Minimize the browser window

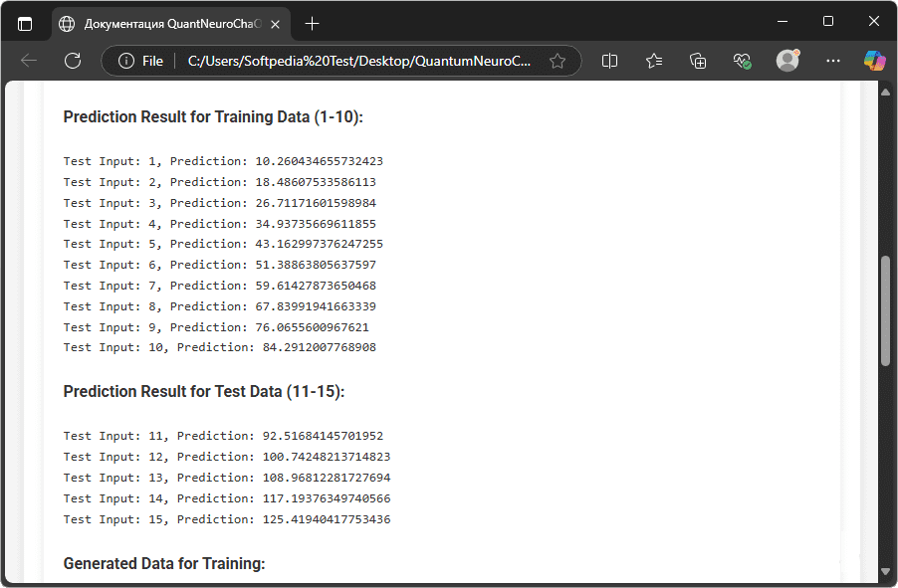pos(783,21)
